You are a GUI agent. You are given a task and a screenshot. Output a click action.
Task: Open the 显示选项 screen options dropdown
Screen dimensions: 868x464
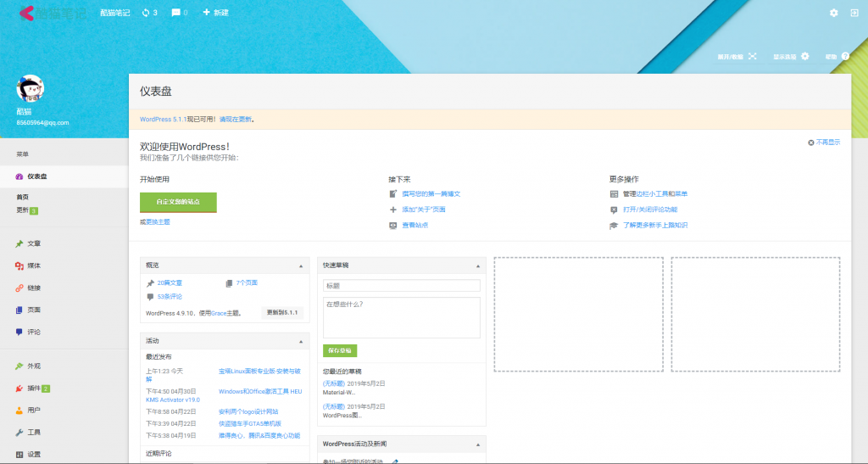click(x=791, y=57)
